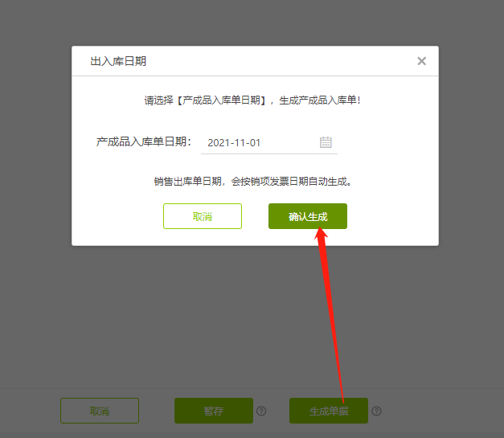504x438 pixels.
Task: Show help for generating 单据 question mark
Action: [376, 411]
